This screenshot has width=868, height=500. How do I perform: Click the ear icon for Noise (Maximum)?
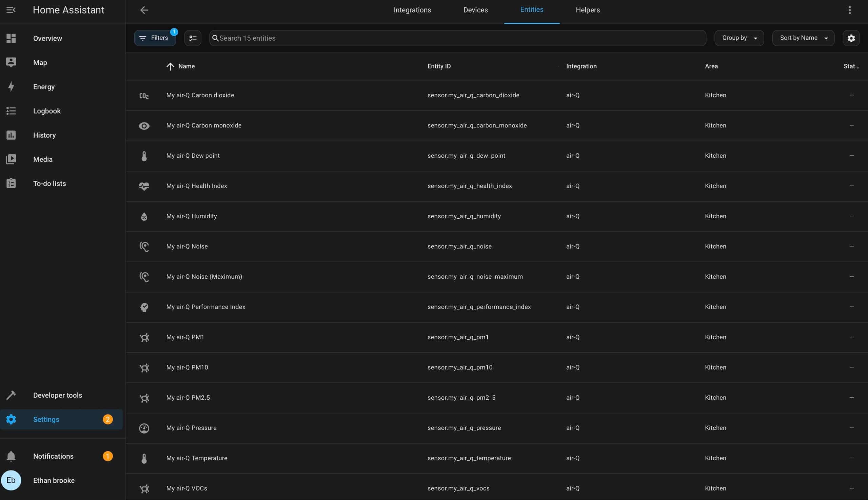point(144,277)
